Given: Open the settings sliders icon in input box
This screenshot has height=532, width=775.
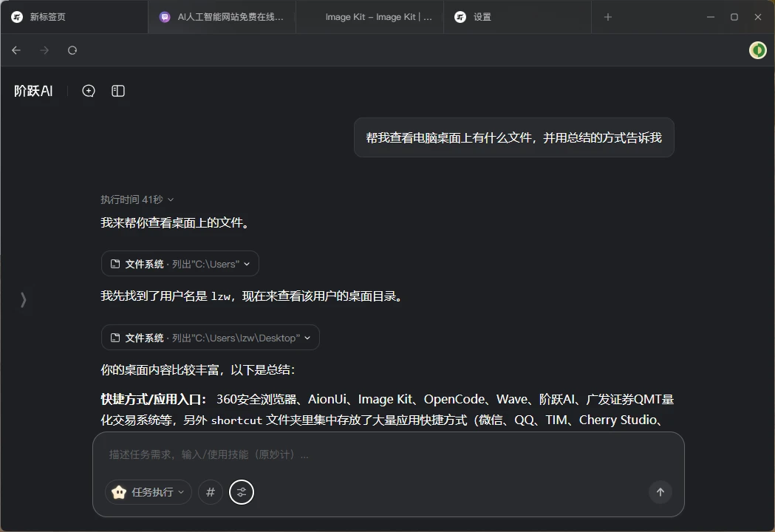Looking at the screenshot, I should click(242, 492).
